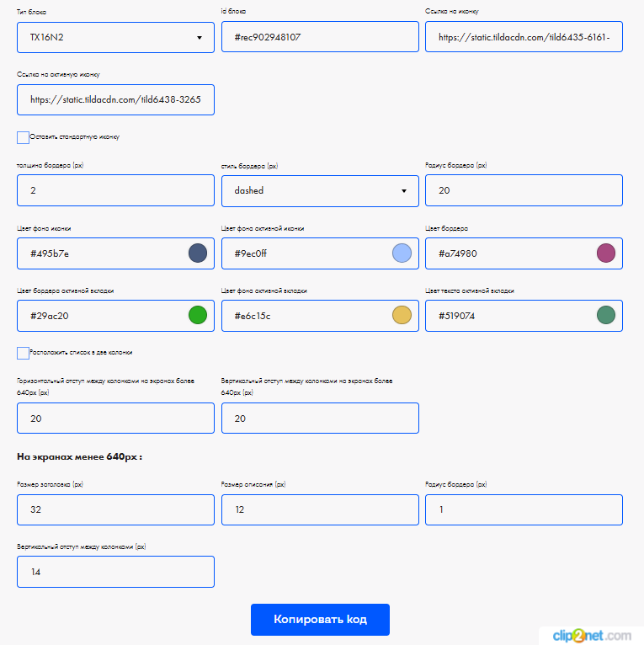Click the active icon link URL field
This screenshot has width=644, height=645.
coord(115,100)
